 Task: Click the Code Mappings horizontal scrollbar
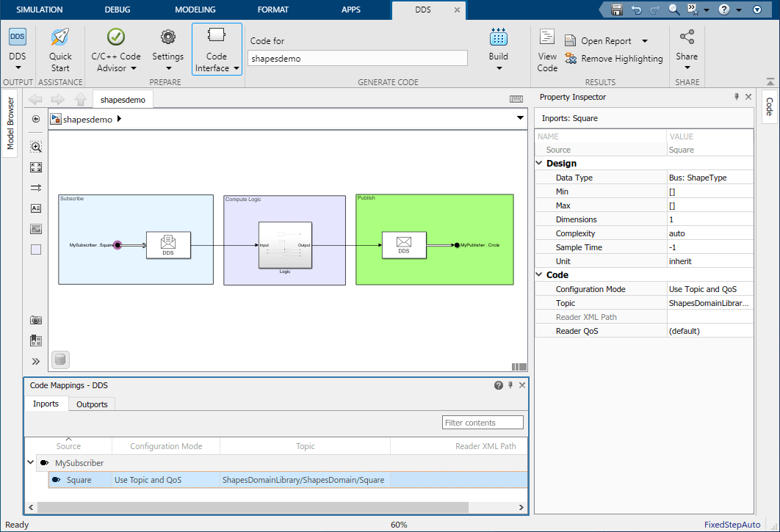(253, 507)
